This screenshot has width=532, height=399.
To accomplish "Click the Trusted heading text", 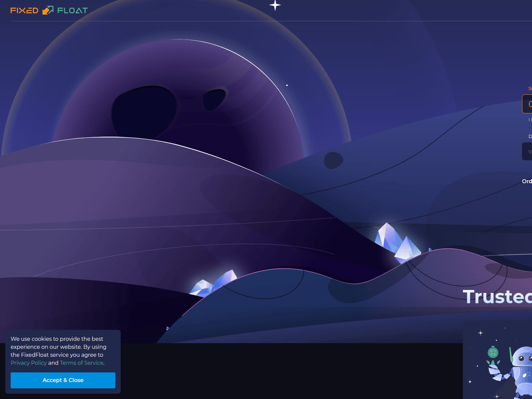I will pyautogui.click(x=497, y=297).
